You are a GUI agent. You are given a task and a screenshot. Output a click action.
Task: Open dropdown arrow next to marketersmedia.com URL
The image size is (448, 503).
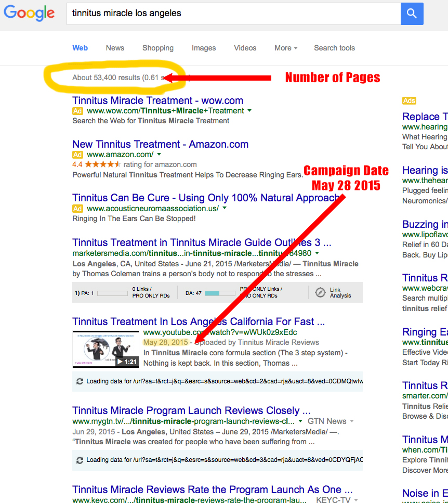(x=317, y=253)
